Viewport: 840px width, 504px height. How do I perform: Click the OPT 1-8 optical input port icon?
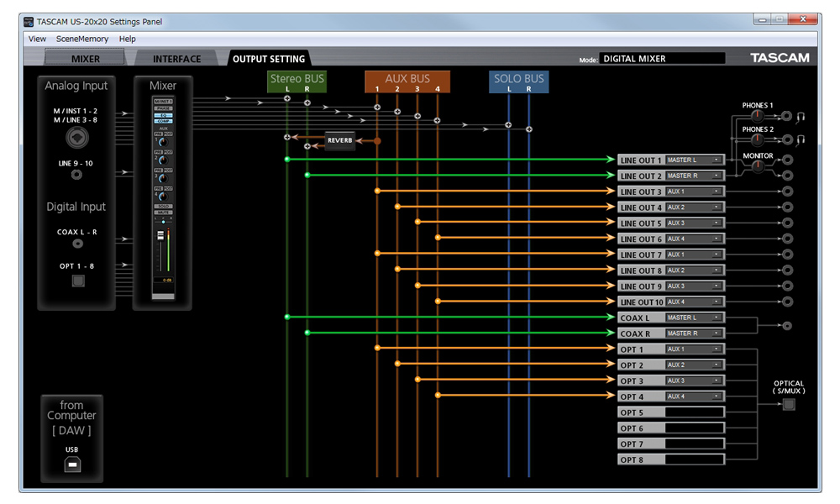pyautogui.click(x=78, y=280)
